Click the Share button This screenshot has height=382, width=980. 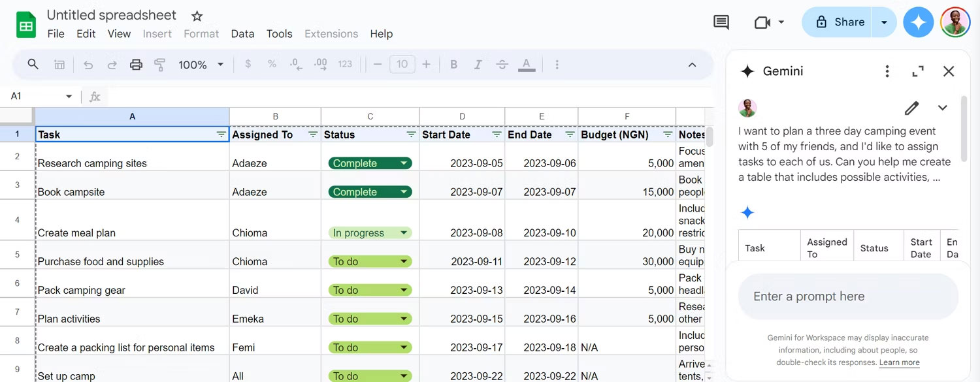tap(840, 22)
